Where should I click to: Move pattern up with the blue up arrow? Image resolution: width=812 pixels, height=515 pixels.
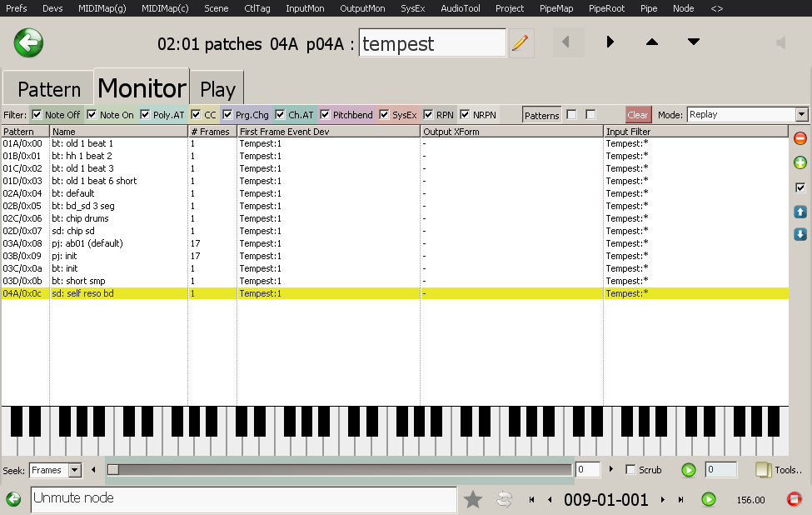(x=800, y=212)
